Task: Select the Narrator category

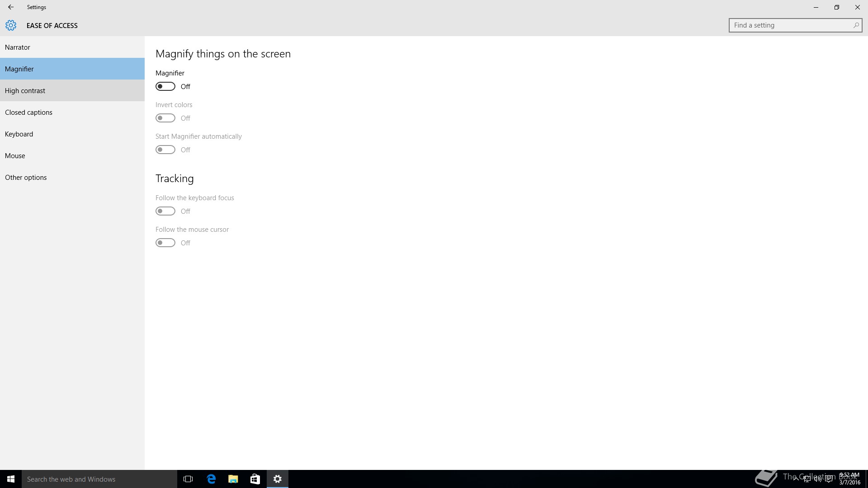Action: (x=18, y=47)
